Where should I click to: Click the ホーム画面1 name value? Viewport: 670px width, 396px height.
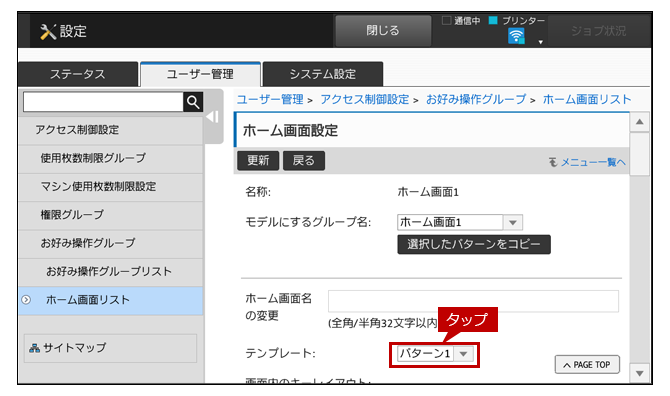428,192
